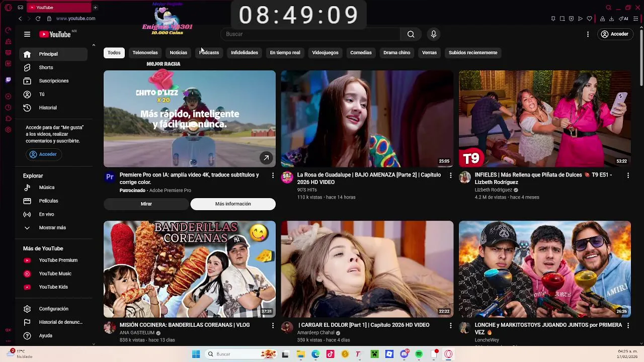Open Shorts in the sidebar
Image resolution: width=644 pixels, height=362 pixels.
click(53, 67)
